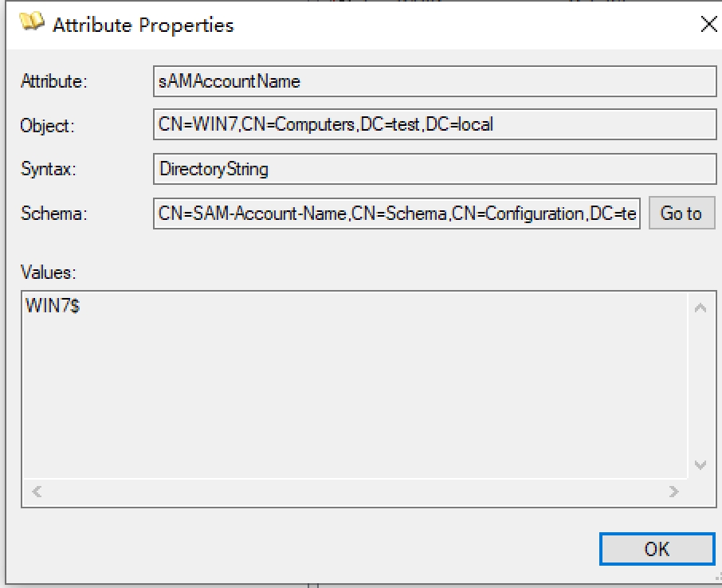Click the Object: label
The height and width of the screenshot is (588, 722).
tap(47, 126)
